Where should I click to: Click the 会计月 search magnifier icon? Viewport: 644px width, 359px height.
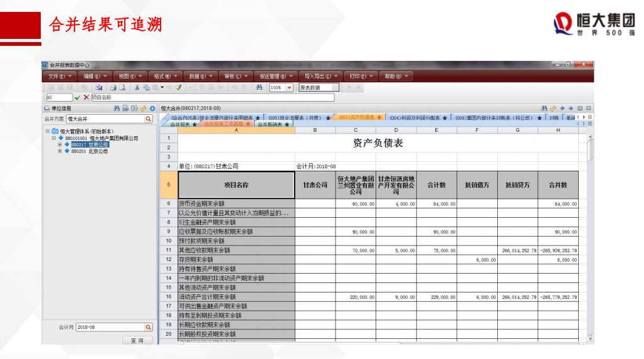pos(148,328)
